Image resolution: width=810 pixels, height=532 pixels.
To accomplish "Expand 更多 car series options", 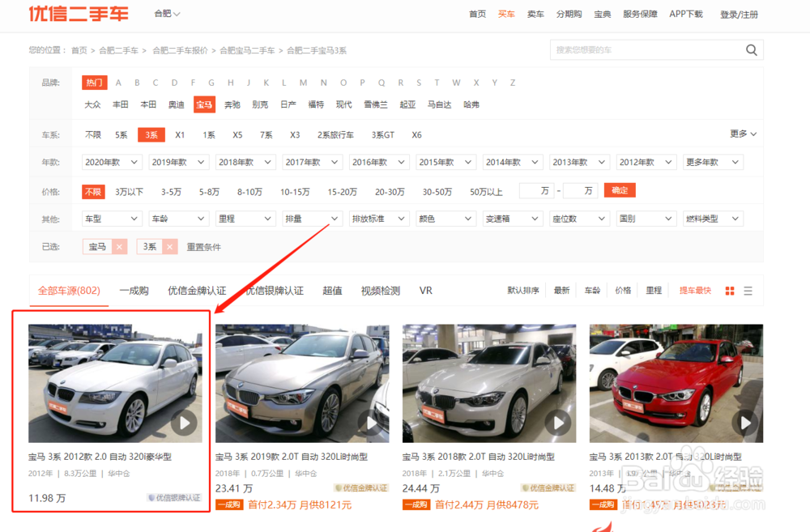I will (x=743, y=134).
